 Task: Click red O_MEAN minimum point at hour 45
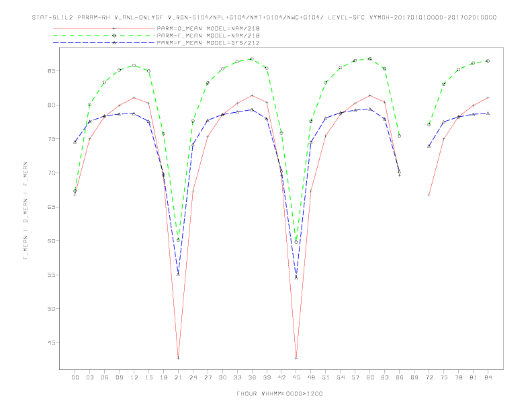[x=296, y=358]
